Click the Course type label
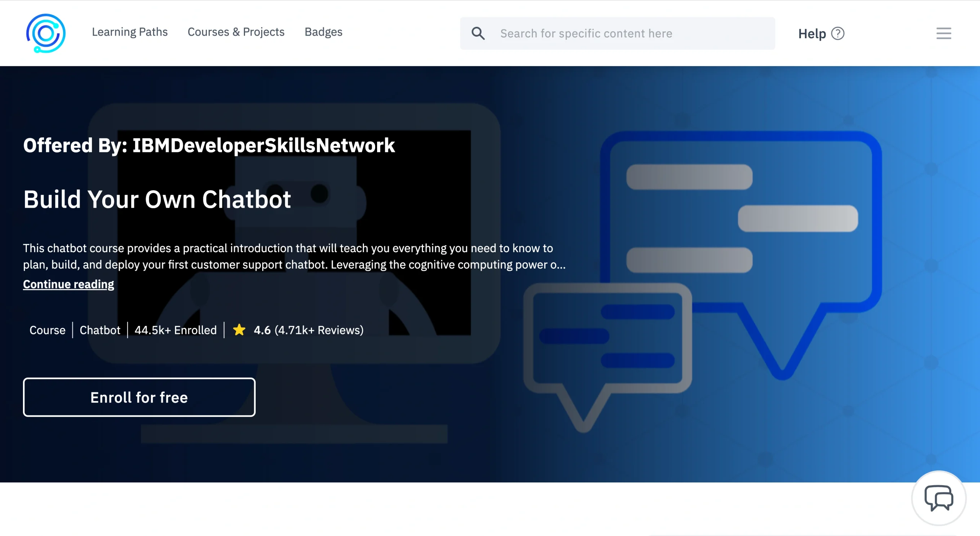The image size is (980, 536). 47,330
